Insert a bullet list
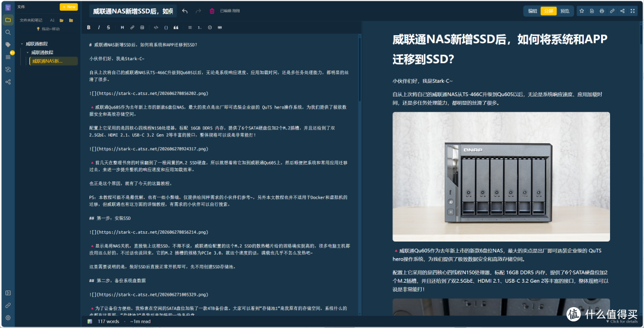644x328 pixels. pos(190,27)
